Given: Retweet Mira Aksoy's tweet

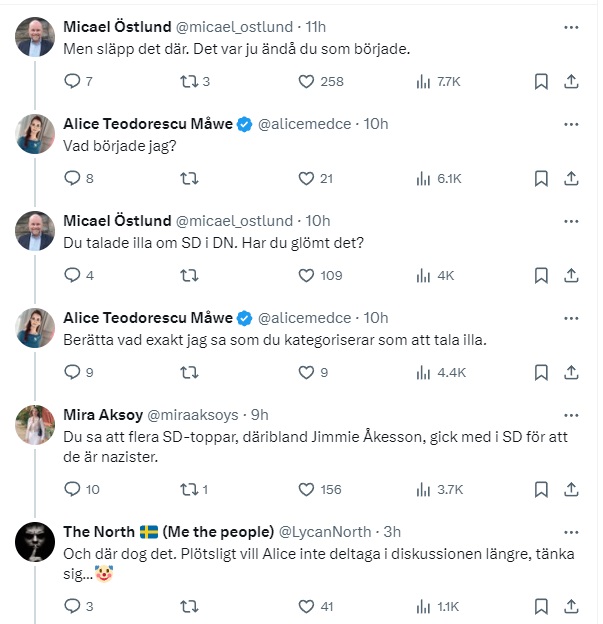Looking at the screenshot, I should pos(187,489).
